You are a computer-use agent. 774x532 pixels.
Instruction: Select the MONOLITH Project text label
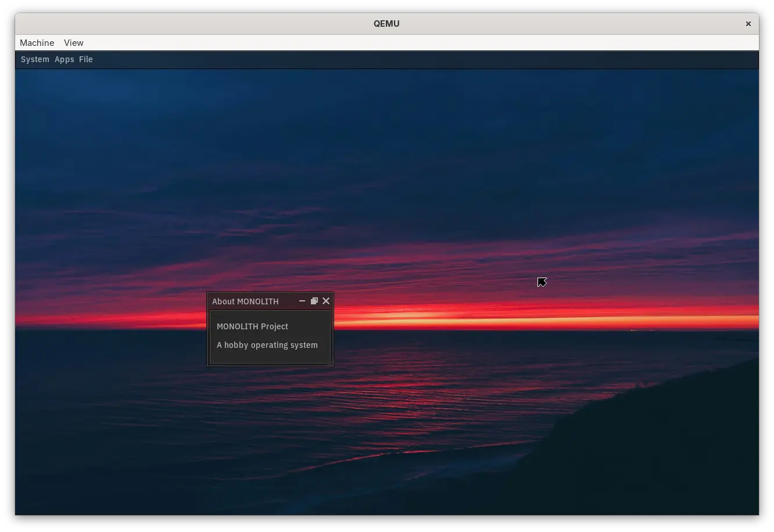pos(252,326)
